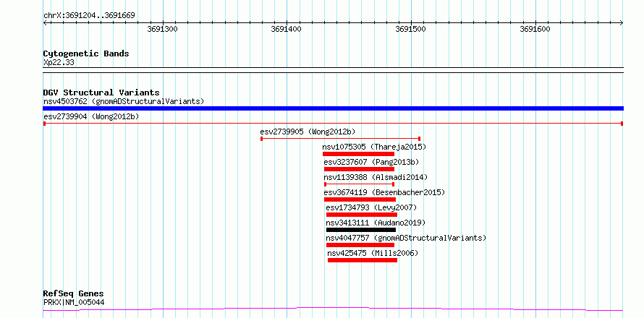Select the red bar under nsv425475
This screenshot has height=318, width=644.
[x=363, y=260]
